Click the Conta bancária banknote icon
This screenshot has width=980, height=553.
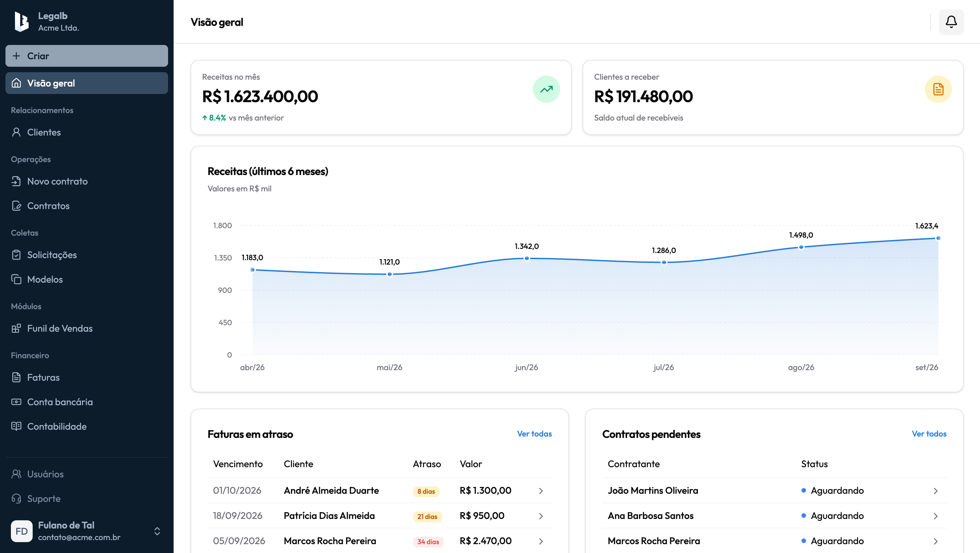click(16, 401)
